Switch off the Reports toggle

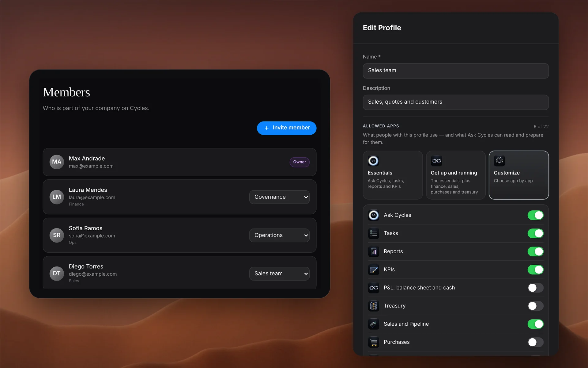point(535,251)
